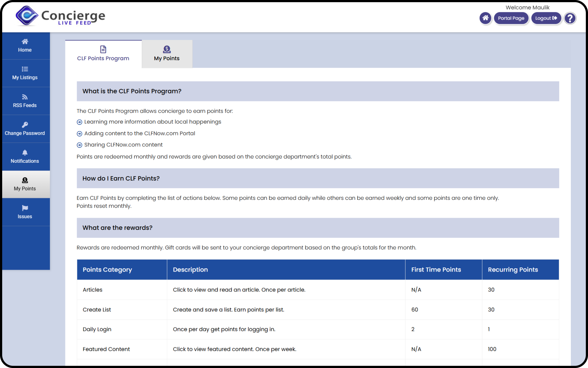Open My Listings in the sidebar

[25, 73]
